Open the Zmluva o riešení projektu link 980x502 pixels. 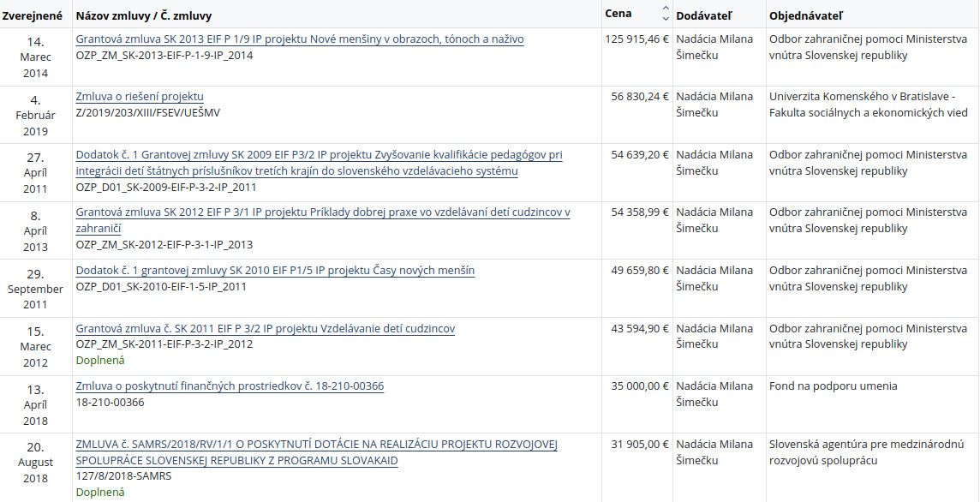pyautogui.click(x=140, y=97)
